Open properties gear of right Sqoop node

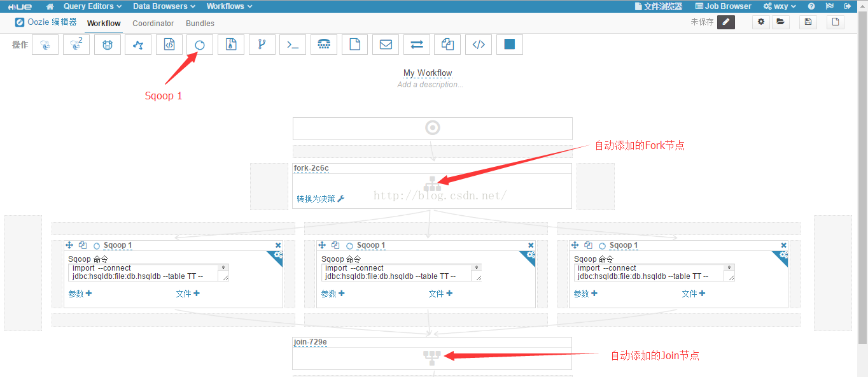(x=783, y=256)
